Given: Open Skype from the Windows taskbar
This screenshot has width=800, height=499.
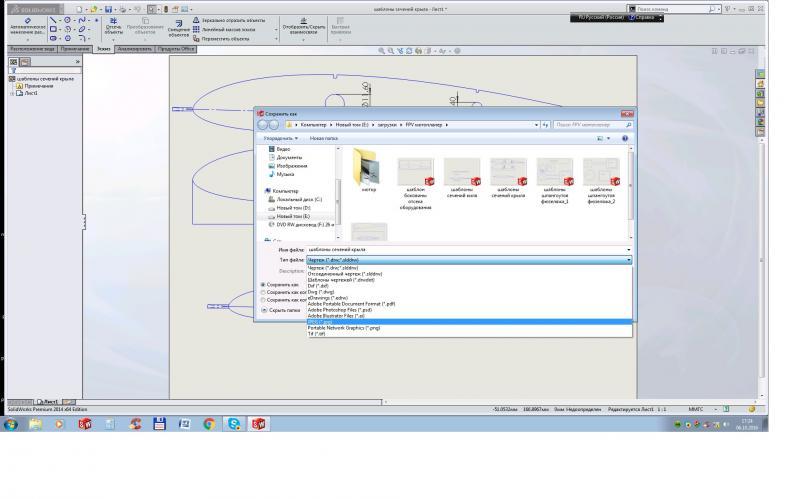Looking at the screenshot, I should point(234,424).
